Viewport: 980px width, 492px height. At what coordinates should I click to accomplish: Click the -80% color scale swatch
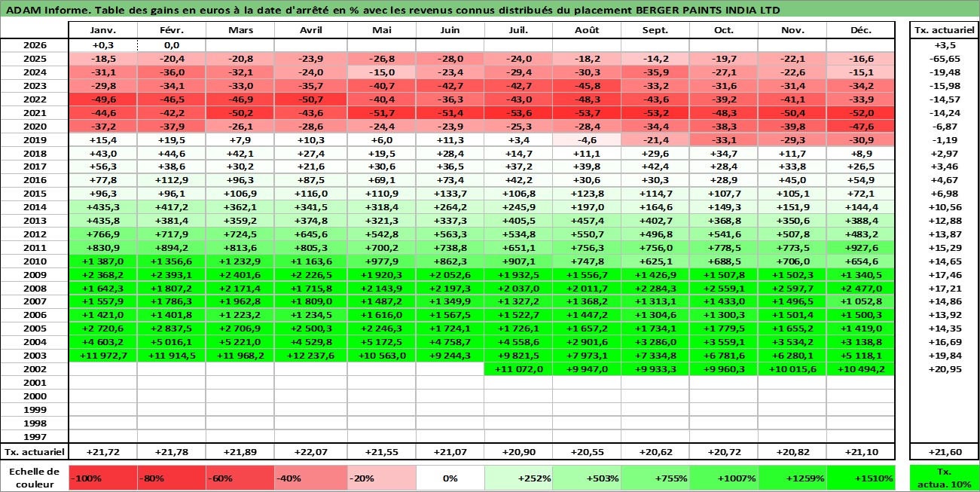click(x=171, y=478)
